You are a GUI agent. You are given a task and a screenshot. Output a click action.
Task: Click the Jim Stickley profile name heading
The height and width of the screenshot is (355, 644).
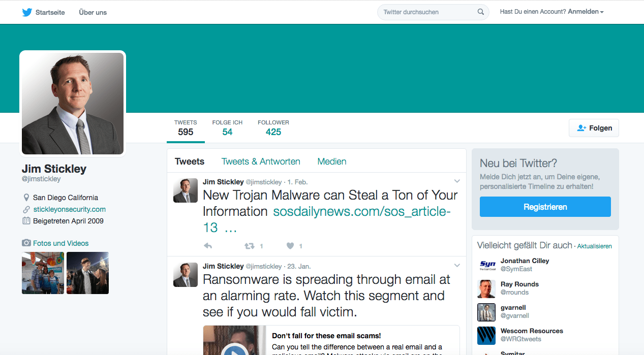54,169
